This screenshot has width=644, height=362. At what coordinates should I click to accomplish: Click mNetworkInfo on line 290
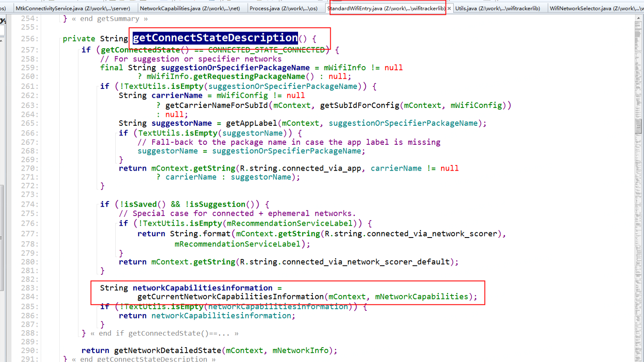click(300, 351)
